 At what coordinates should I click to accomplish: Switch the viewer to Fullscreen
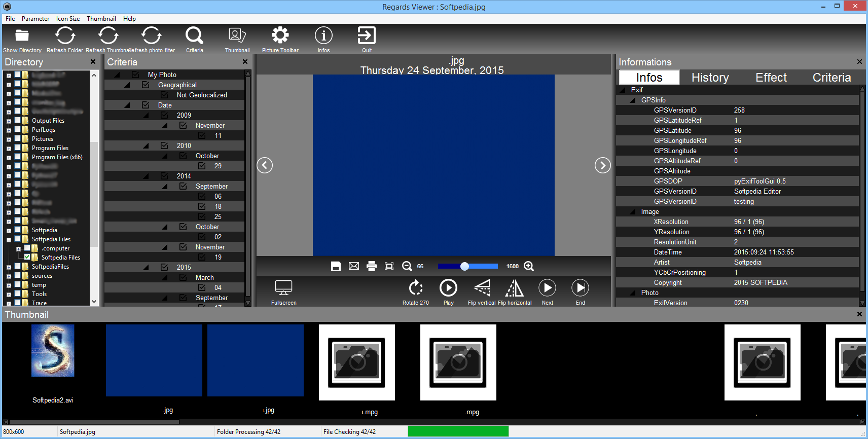[x=283, y=288]
